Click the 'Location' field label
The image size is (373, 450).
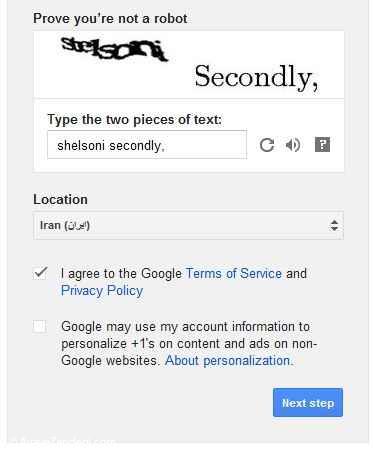coord(60,200)
